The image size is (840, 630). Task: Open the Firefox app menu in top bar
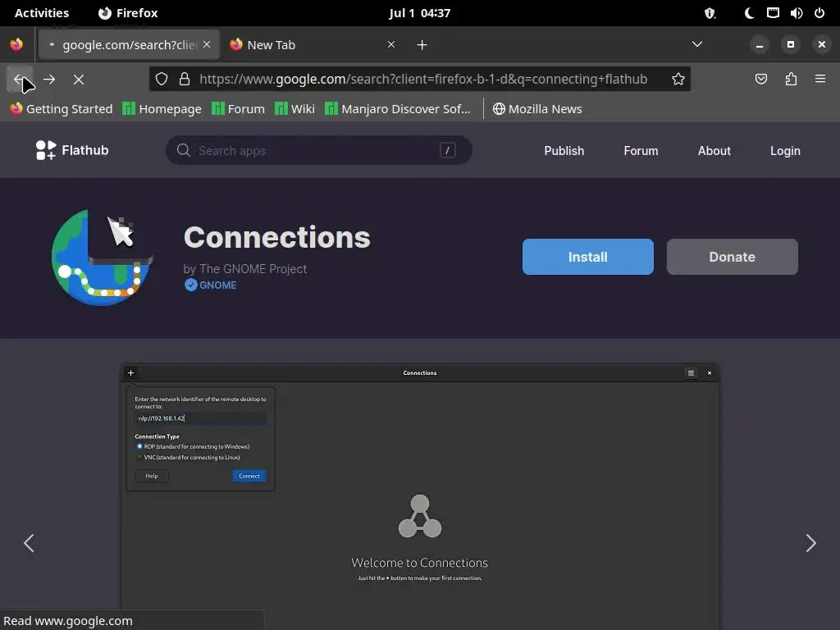point(128,13)
